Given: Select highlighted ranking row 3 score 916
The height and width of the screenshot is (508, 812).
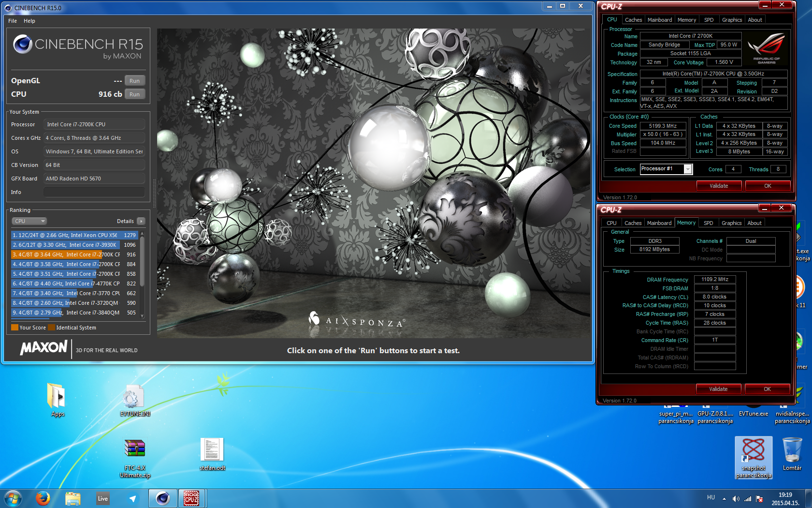Looking at the screenshot, I should point(74,254).
